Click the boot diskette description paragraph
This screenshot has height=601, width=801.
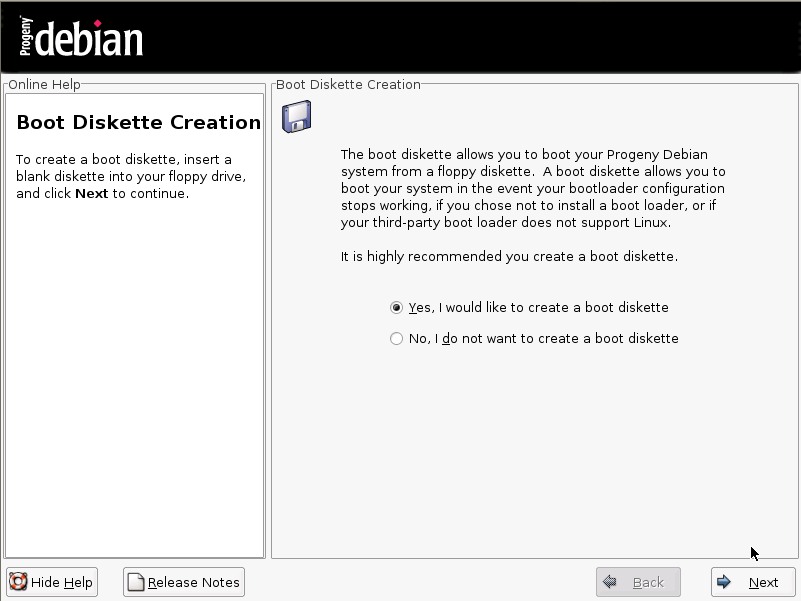pos(532,188)
